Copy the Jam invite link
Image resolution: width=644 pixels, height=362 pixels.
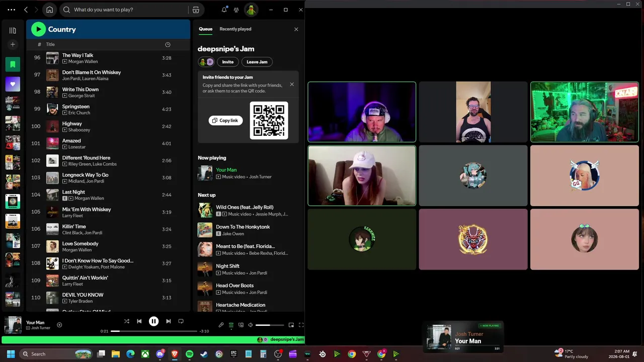(x=225, y=121)
